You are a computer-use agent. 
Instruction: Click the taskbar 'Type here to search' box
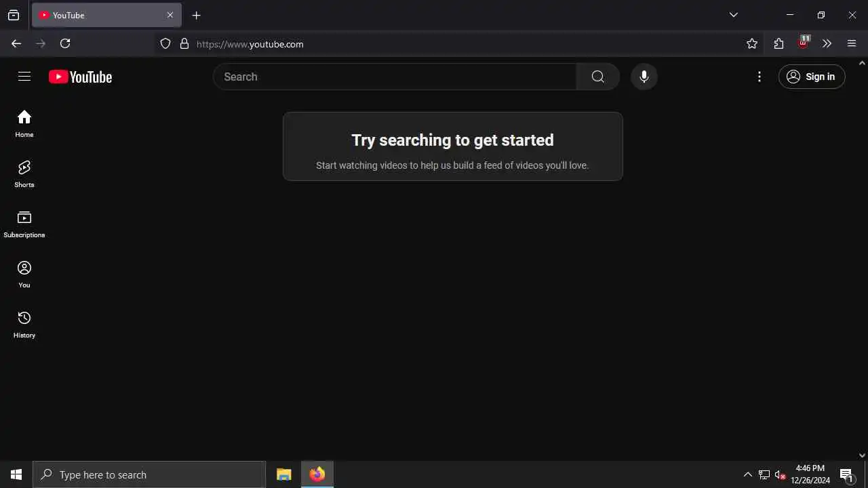point(149,474)
